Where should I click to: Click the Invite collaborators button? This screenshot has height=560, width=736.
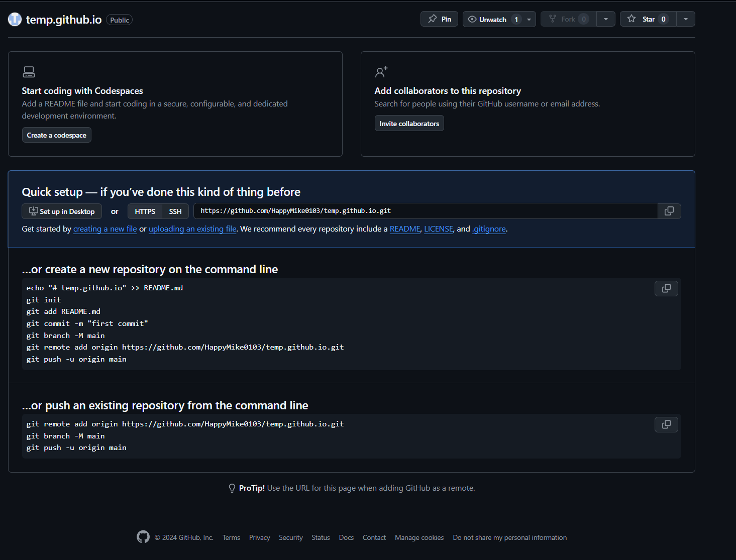[409, 124]
